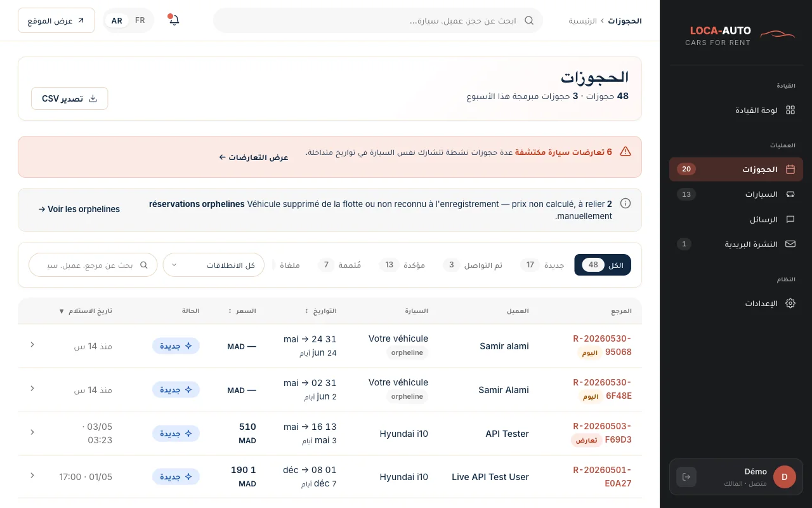Click the car icon next to السيارات
The height and width of the screenshot is (508, 812).
point(790,194)
